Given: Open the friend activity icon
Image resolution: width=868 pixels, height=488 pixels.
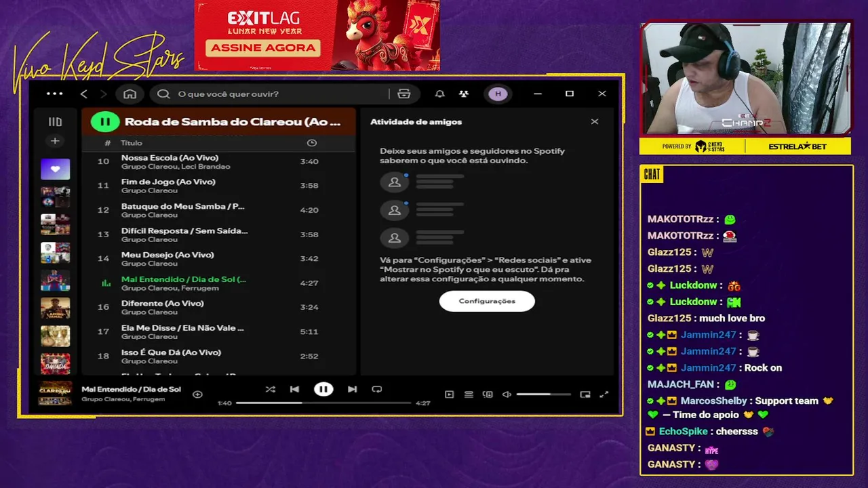Looking at the screenshot, I should pos(464,94).
